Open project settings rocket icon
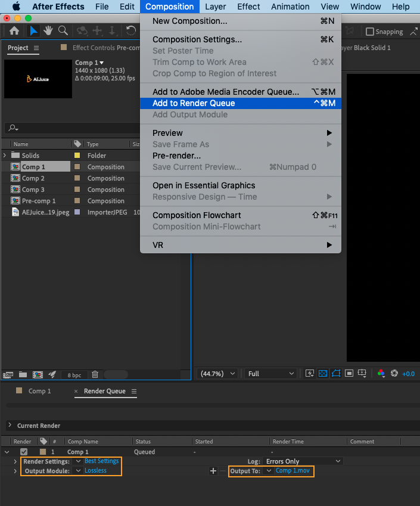420x506 pixels. 52,374
